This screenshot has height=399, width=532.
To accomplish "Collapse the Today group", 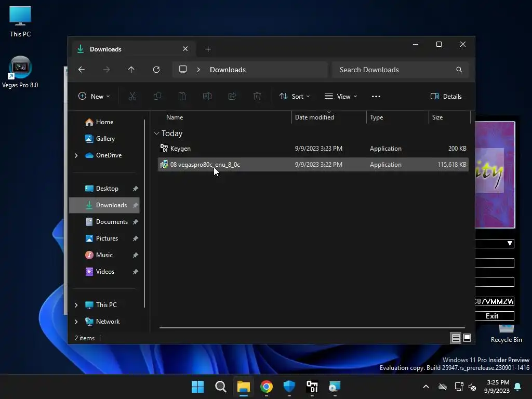I will click(156, 134).
